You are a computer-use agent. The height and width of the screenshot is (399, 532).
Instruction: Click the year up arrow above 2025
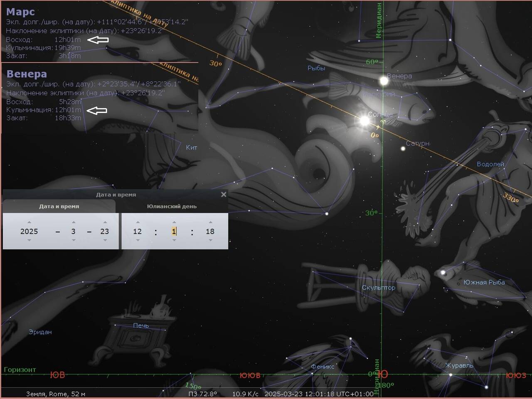pyautogui.click(x=29, y=222)
